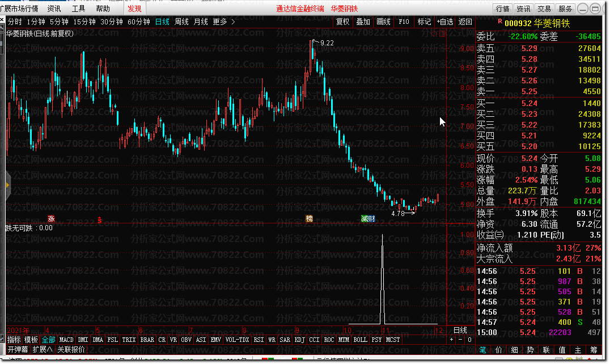Select the RSI indicator tab
This screenshot has width=610, height=364.
tap(259, 340)
